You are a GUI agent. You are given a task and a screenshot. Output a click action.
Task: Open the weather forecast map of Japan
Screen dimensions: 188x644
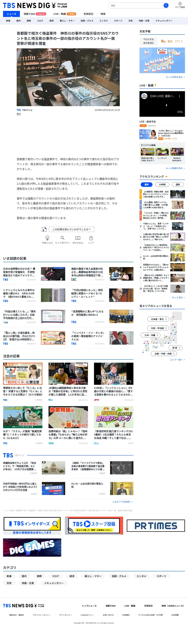162,60
